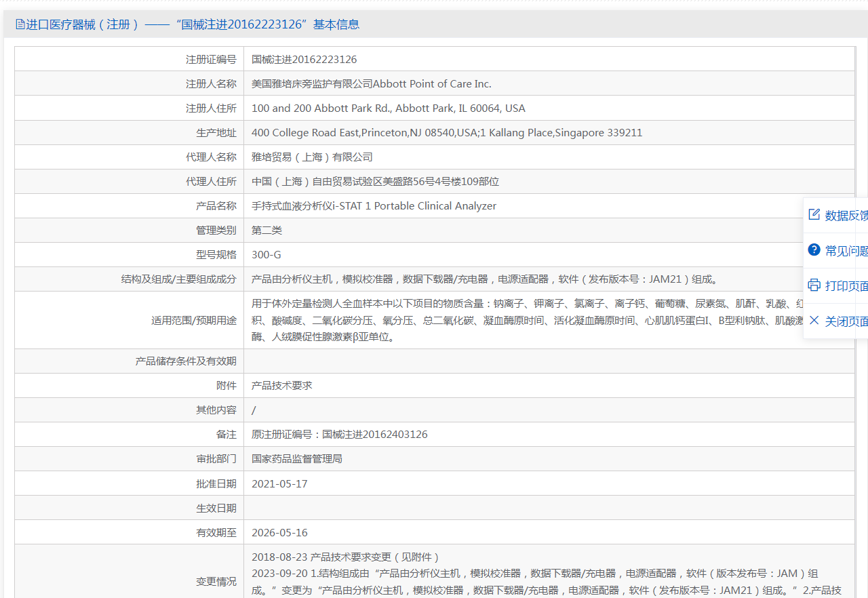Click agent address 中国（上海）自由贸易试验区
This screenshot has width=868, height=598.
pyautogui.click(x=375, y=181)
